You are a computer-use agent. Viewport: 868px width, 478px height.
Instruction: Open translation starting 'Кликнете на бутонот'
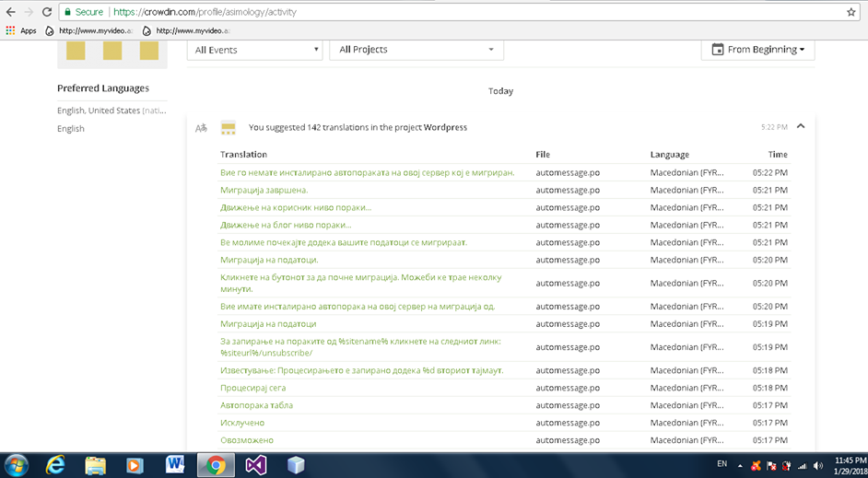coord(360,283)
